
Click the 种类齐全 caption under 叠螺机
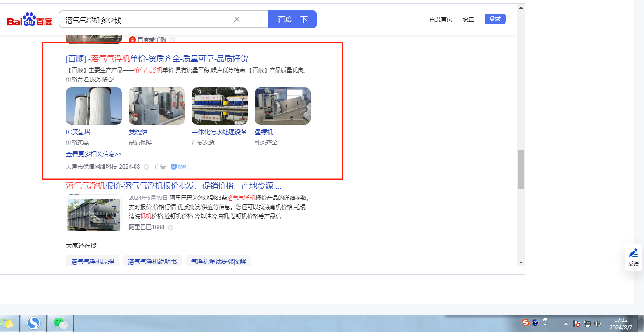pyautogui.click(x=266, y=142)
